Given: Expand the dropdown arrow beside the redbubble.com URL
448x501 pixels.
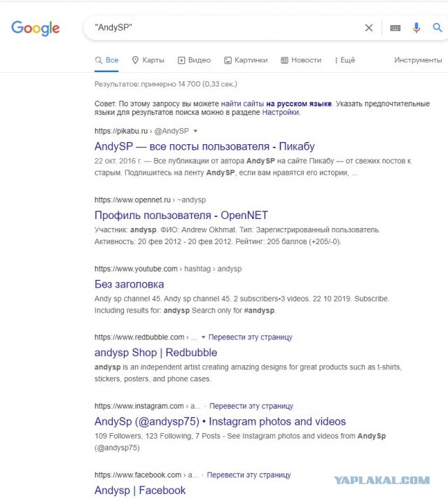Looking at the screenshot, I should (x=203, y=337).
